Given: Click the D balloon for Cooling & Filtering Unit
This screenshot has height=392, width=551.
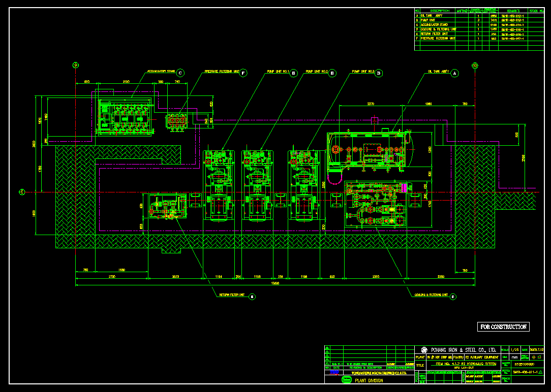Looking at the screenshot, I should (x=452, y=297).
